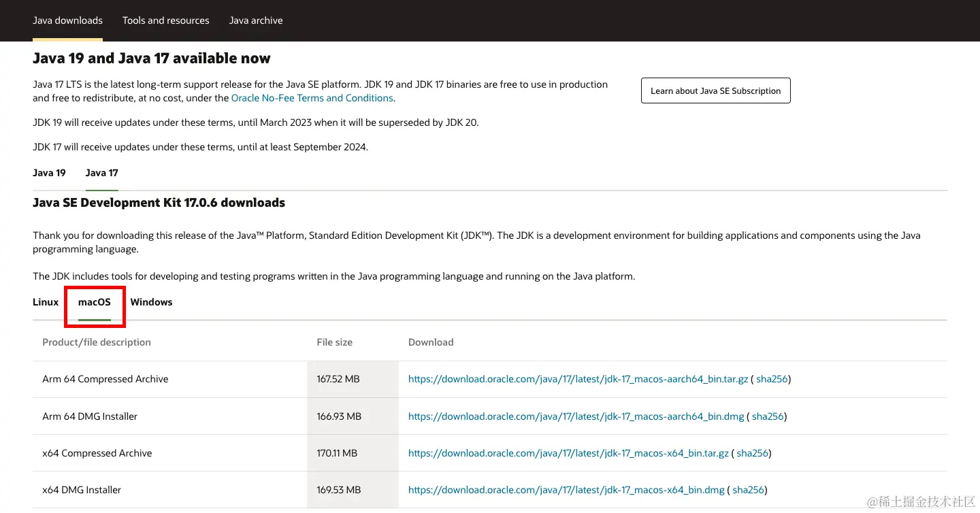
Task: Click the 'Arm 64 DMG Installer' description
Action: [90, 416]
